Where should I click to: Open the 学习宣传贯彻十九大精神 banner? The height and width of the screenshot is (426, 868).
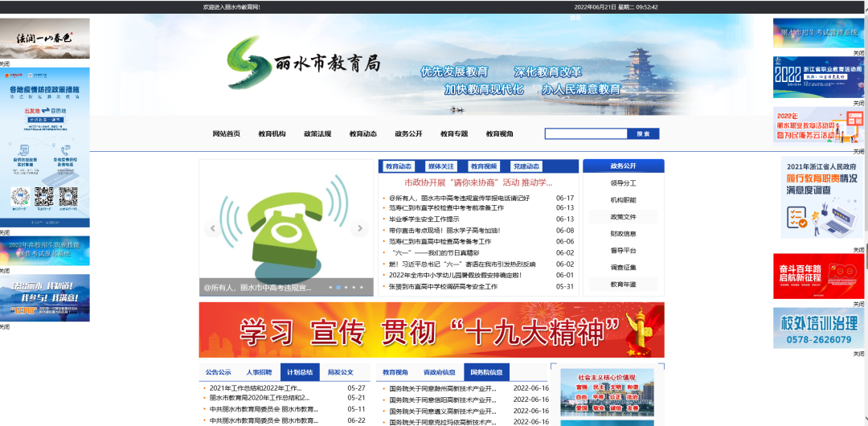[432, 330]
